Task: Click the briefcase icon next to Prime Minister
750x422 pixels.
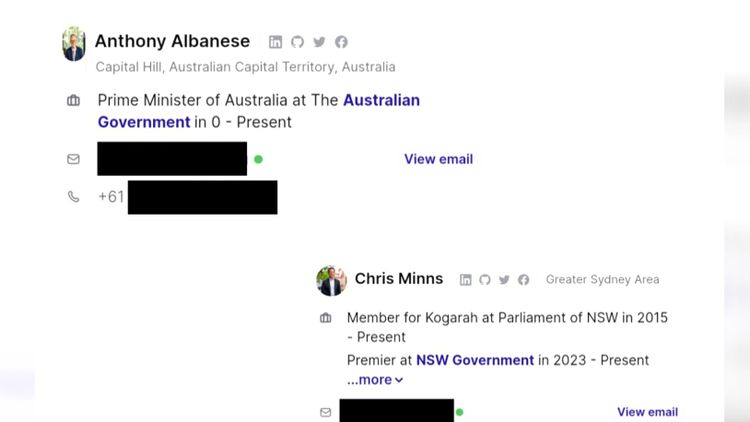Action: [73, 101]
